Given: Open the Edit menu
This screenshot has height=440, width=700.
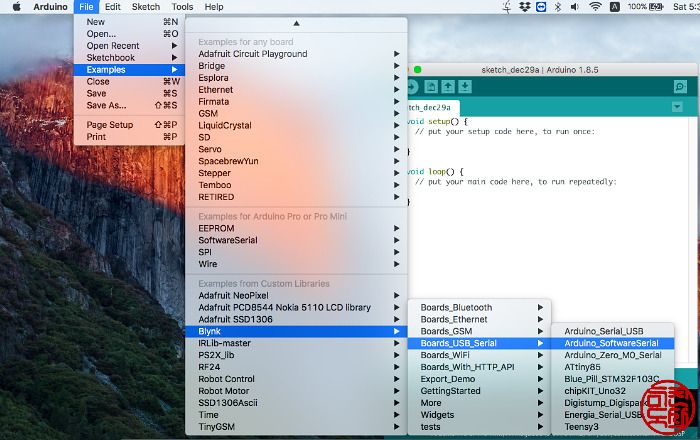Looking at the screenshot, I should (x=112, y=7).
